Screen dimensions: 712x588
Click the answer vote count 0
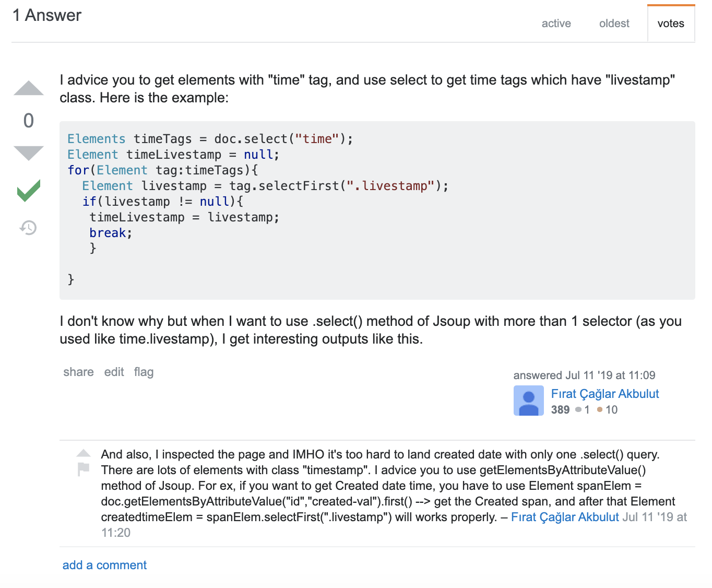[29, 121]
